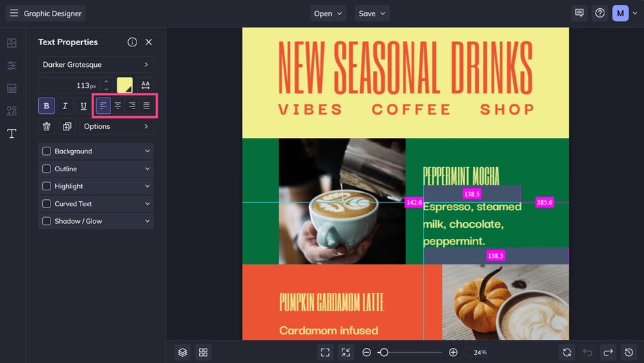Align text left

[x=103, y=106]
